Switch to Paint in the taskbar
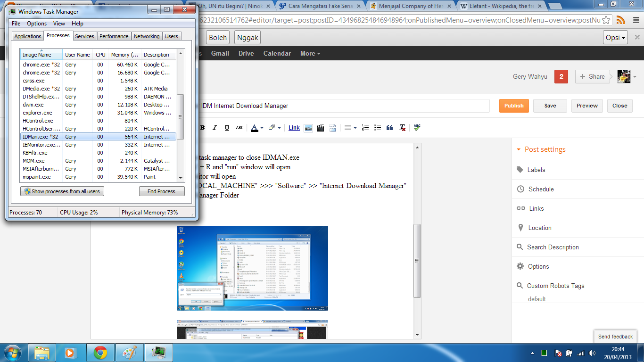This screenshot has width=644, height=362. click(129, 352)
